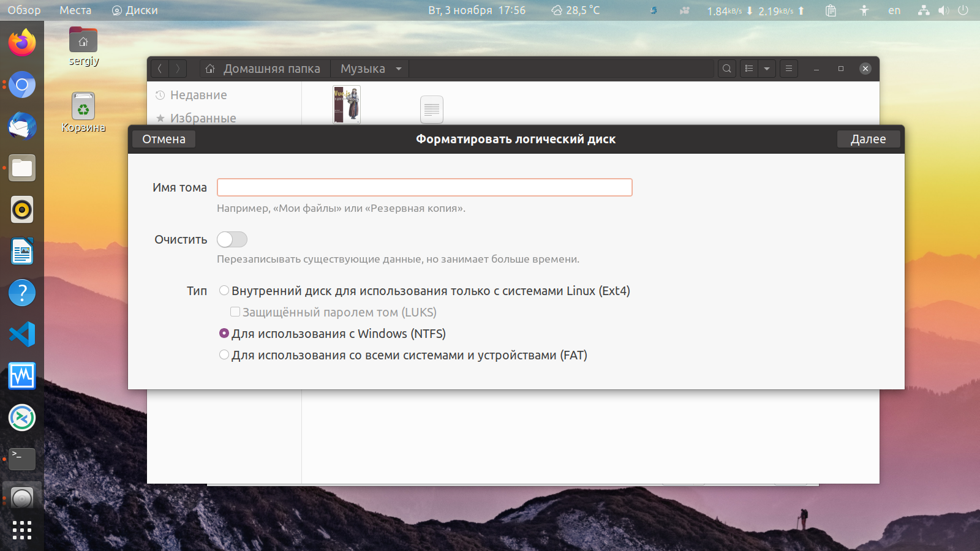Open LibreOffice Writer in the dock
This screenshot has width=980, height=551.
[22, 251]
